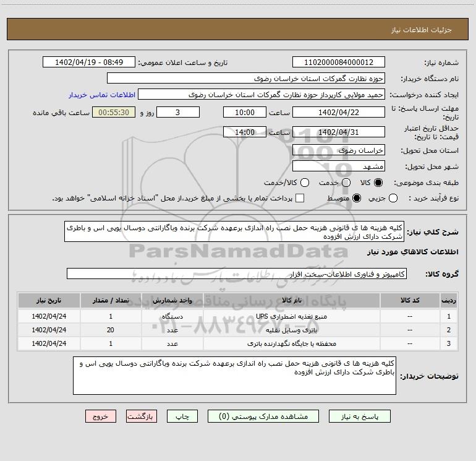The image size is (476, 461).
Task: Click the توضیحات خریدار text area
Action: [x=234, y=376]
